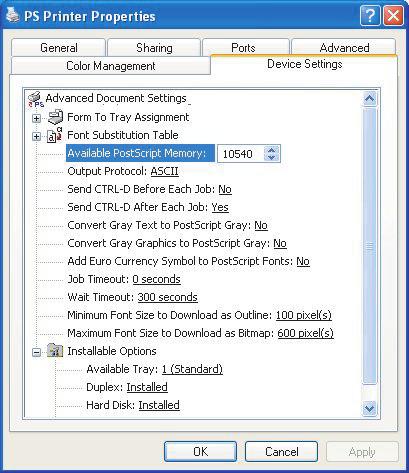The image size is (409, 473).
Task: Click the Cancel button
Action: (281, 452)
